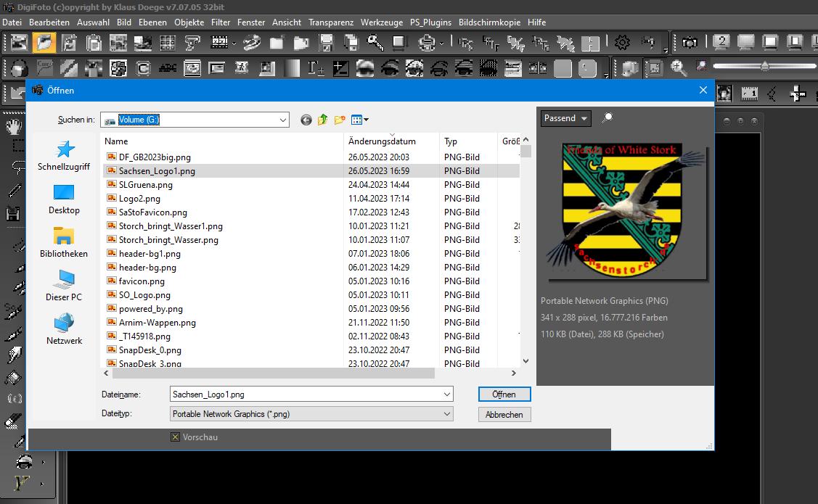818x504 pixels.
Task: Expand the 'Suchen in' drive dropdown
Action: click(283, 120)
